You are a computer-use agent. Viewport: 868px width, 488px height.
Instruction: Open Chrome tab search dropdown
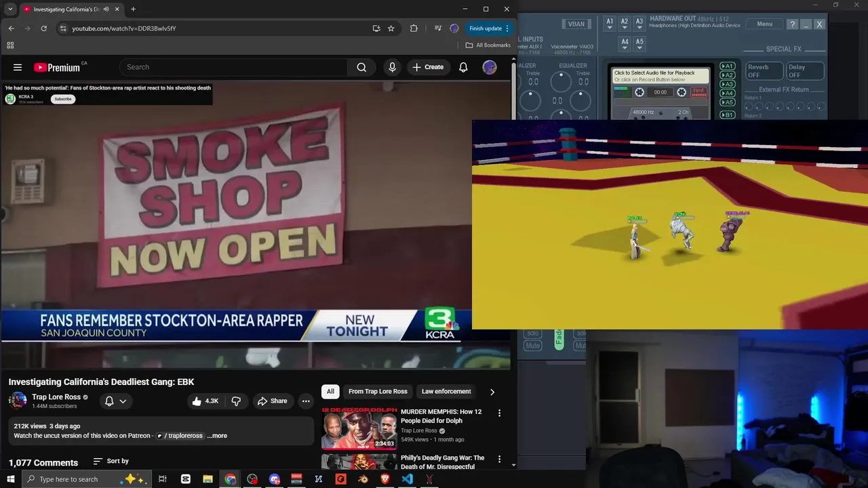10,9
